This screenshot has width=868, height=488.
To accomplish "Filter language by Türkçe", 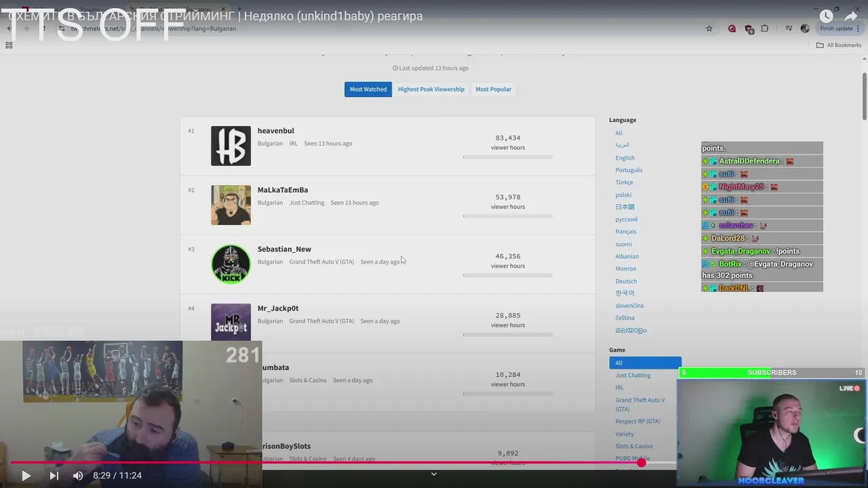I will pos(625,182).
